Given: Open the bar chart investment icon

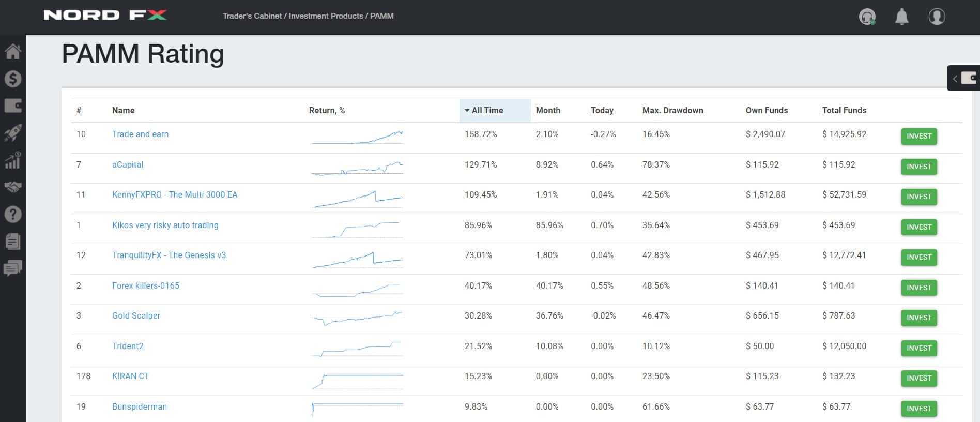Looking at the screenshot, I should coord(13,160).
